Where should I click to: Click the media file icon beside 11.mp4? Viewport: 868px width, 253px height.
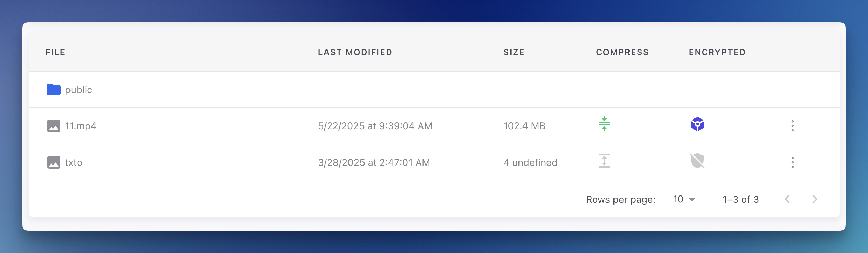pos(53,126)
